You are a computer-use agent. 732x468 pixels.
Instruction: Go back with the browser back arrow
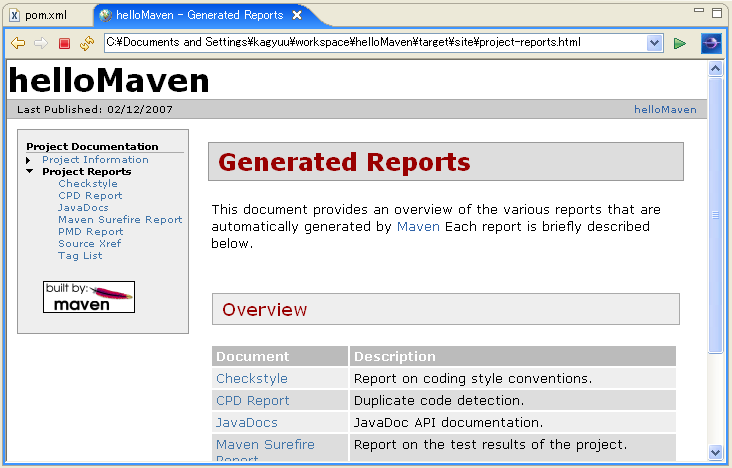pos(18,43)
